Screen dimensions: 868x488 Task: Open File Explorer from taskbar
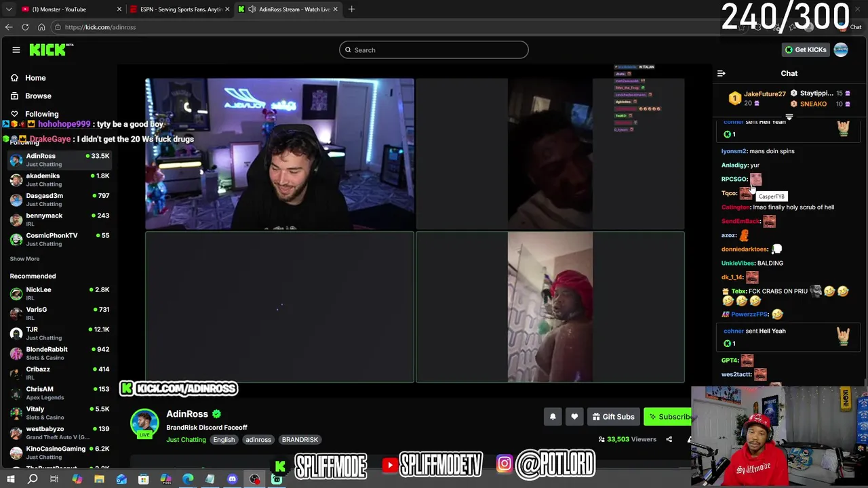[99, 479]
